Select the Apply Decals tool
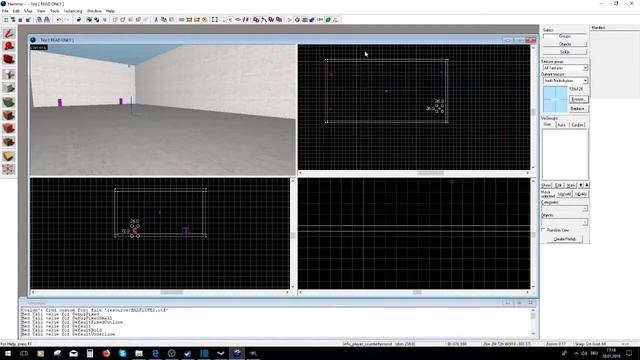Screen dimensions: 640x360 pyautogui.click(x=8, y=129)
